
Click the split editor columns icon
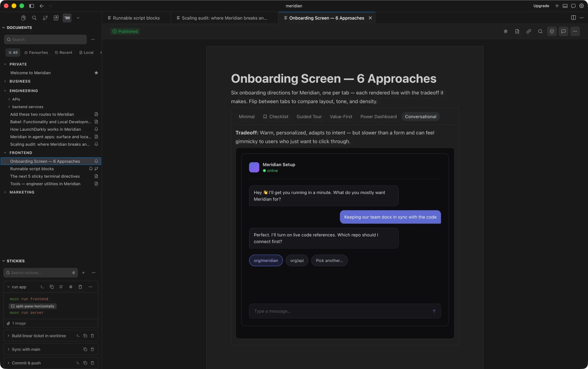coord(573,18)
